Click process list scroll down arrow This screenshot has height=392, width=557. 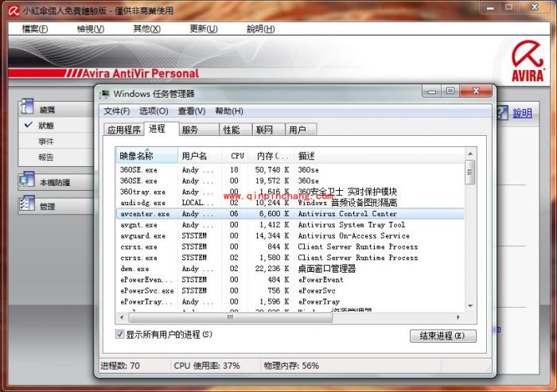point(469,305)
